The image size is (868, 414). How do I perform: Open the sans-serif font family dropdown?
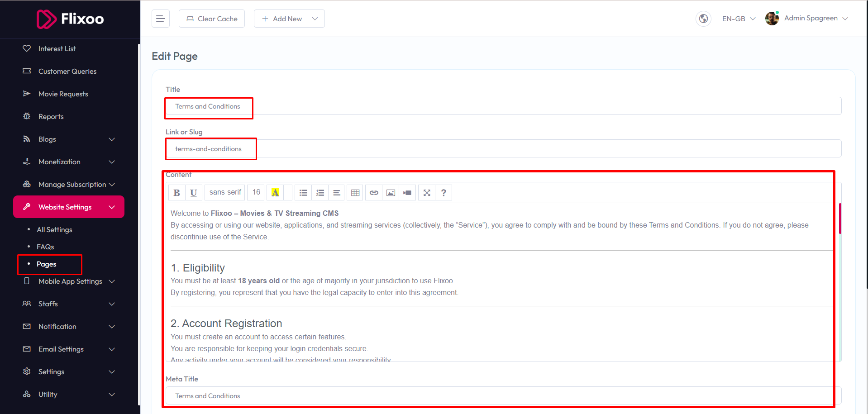[x=225, y=192]
